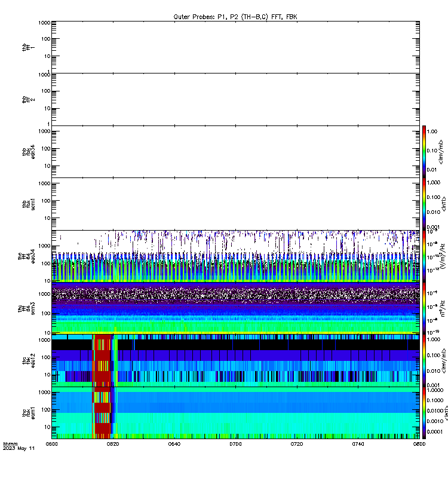Click the 'thb fff 2' panel axis label
448x478 pixels.
coord(28,99)
